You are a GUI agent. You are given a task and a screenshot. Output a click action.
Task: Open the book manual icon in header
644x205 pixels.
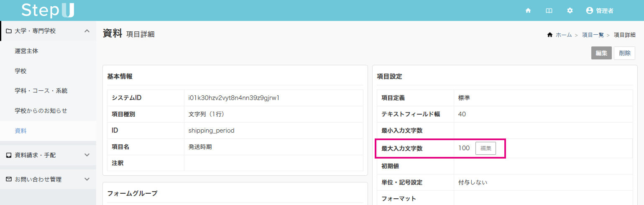(x=549, y=11)
